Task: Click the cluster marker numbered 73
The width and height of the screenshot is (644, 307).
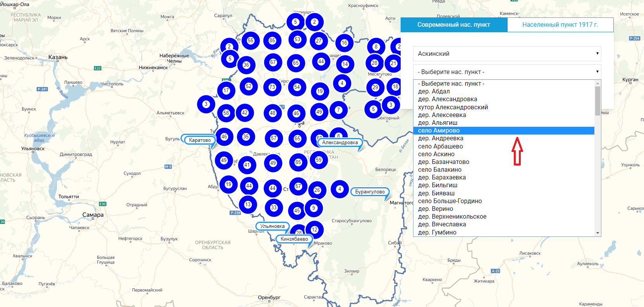Action: pyautogui.click(x=272, y=87)
